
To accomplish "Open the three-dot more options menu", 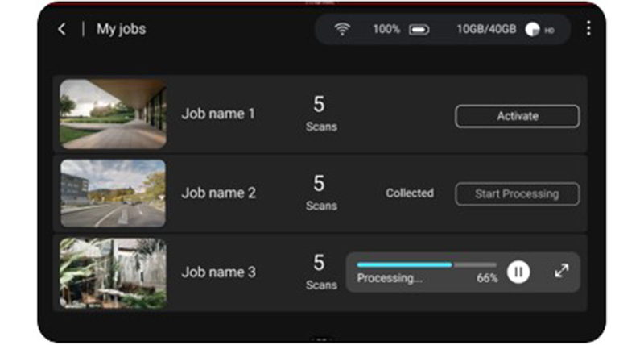I will pos(588,29).
